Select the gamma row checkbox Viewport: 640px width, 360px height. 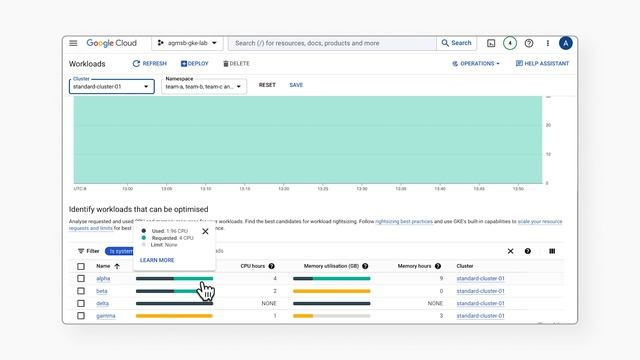(81, 316)
